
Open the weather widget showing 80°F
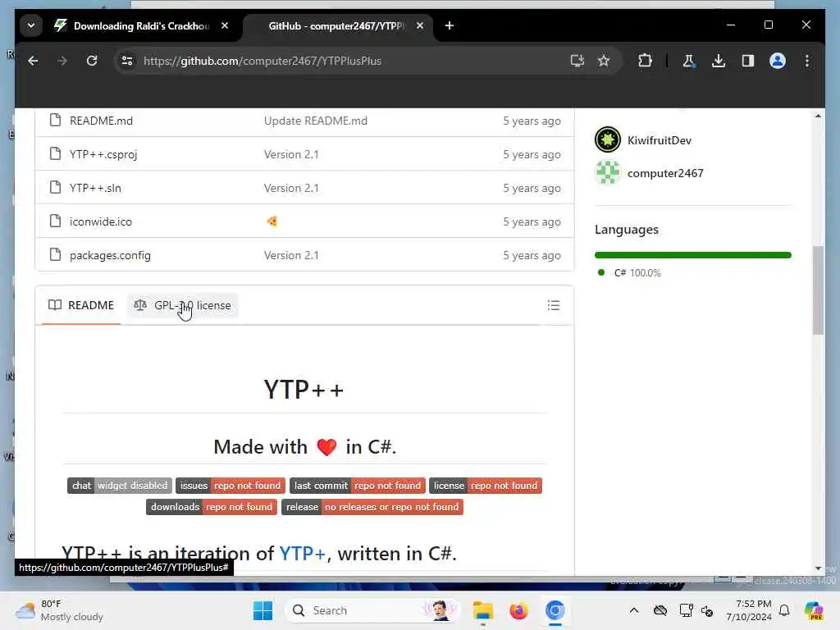[59, 610]
